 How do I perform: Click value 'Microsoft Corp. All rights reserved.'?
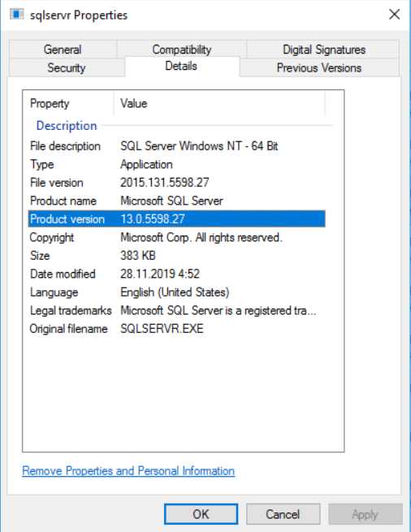click(x=201, y=237)
